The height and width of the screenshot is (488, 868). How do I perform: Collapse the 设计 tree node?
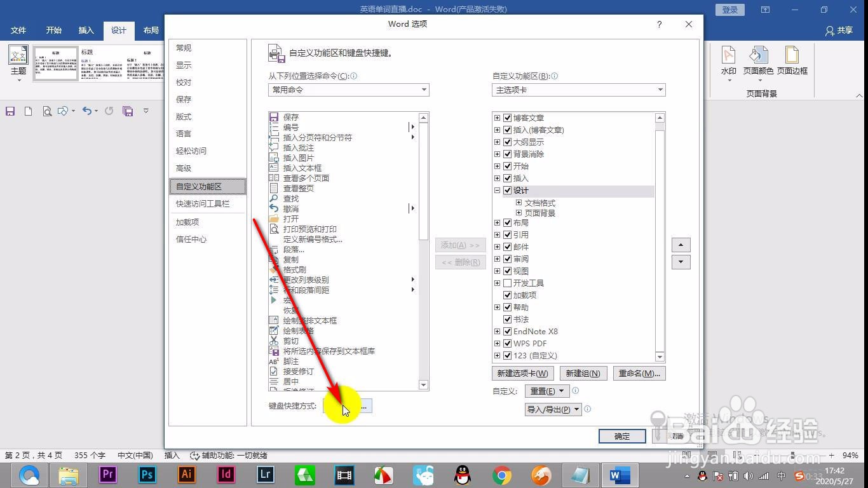coord(497,190)
